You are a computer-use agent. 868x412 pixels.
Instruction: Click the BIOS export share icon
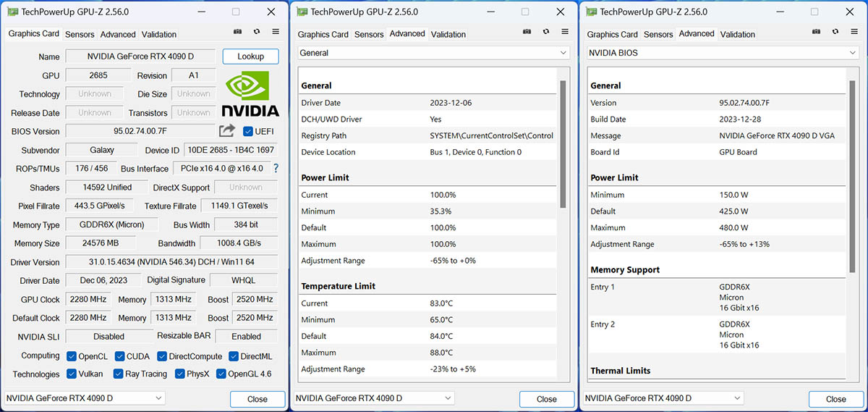point(227,130)
